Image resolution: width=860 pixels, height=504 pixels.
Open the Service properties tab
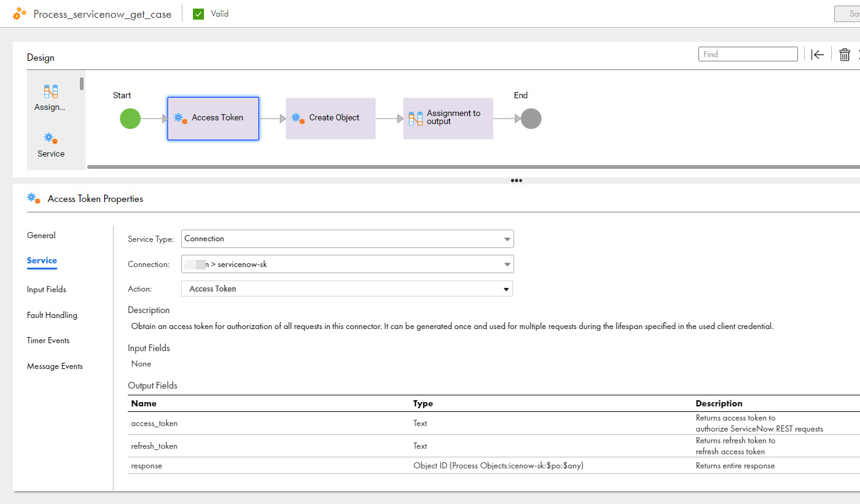tap(42, 260)
